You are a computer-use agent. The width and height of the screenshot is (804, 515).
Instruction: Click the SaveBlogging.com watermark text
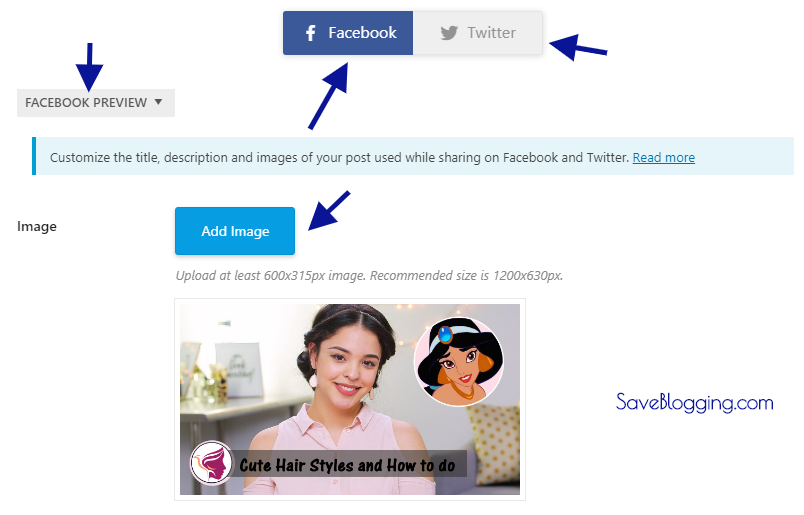click(694, 403)
